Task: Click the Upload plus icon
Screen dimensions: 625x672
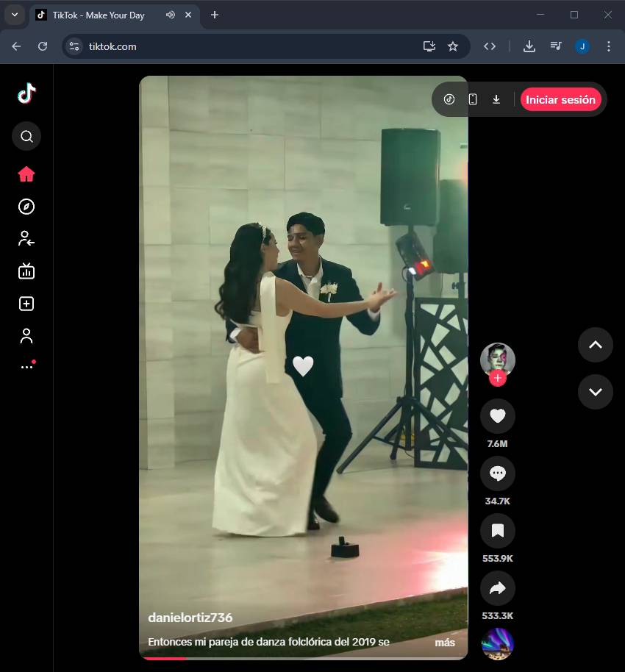Action: [26, 304]
